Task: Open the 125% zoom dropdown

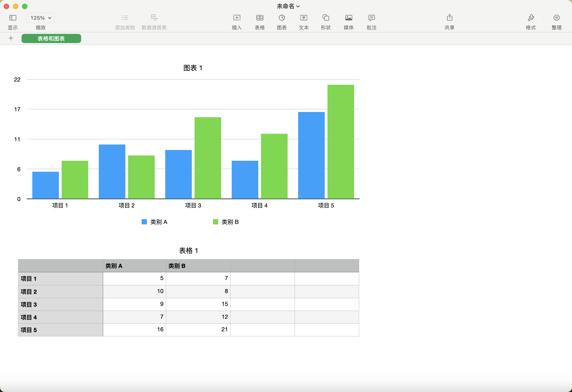Action: pos(41,18)
